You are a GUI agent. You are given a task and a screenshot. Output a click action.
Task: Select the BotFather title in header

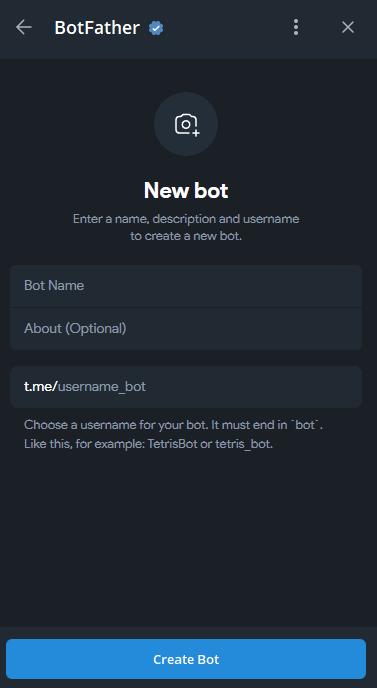tap(97, 28)
